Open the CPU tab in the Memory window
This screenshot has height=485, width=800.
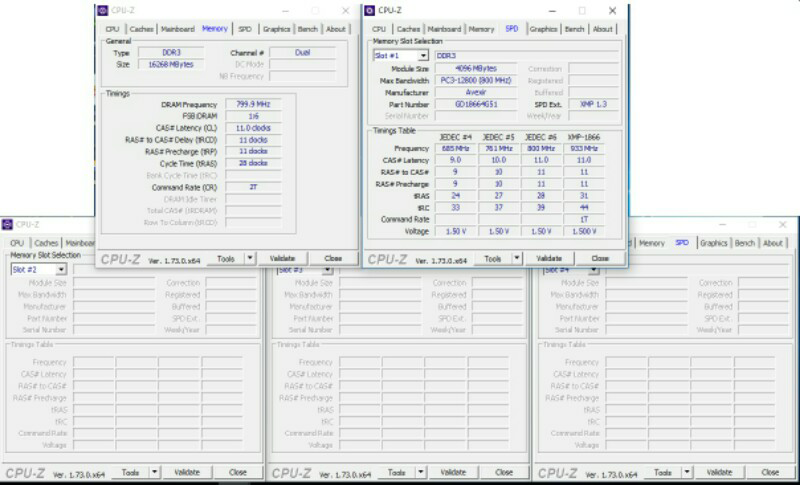click(x=112, y=29)
